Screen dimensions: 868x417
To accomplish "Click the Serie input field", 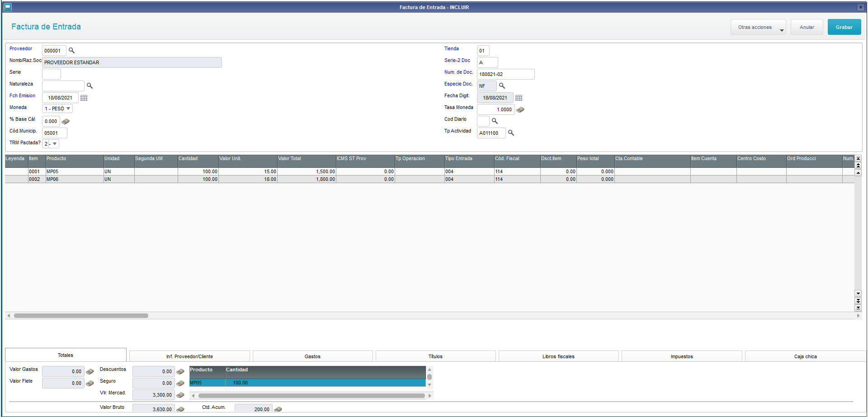I will (x=52, y=74).
